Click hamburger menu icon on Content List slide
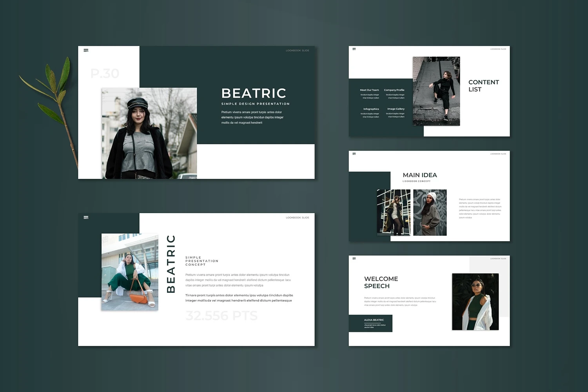 [354, 49]
